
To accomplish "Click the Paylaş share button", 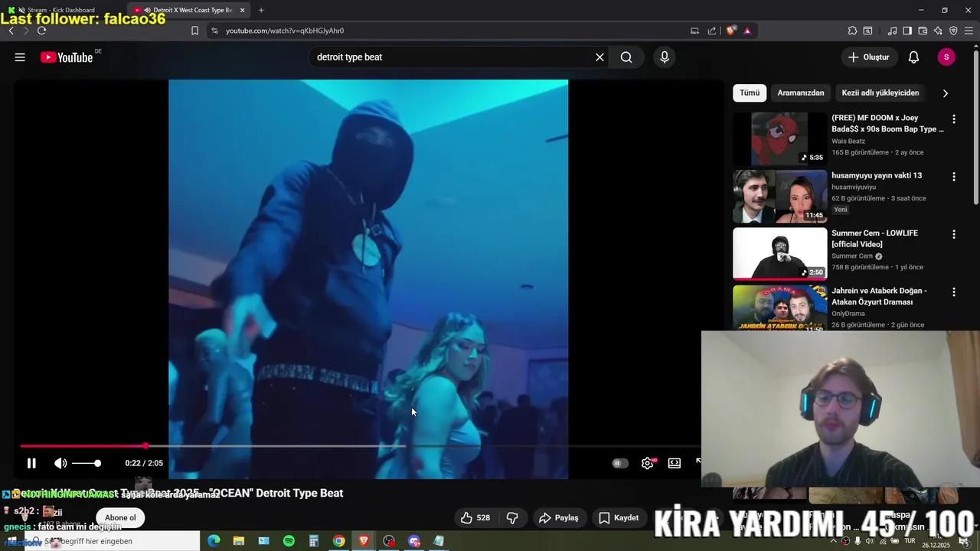I will click(560, 517).
